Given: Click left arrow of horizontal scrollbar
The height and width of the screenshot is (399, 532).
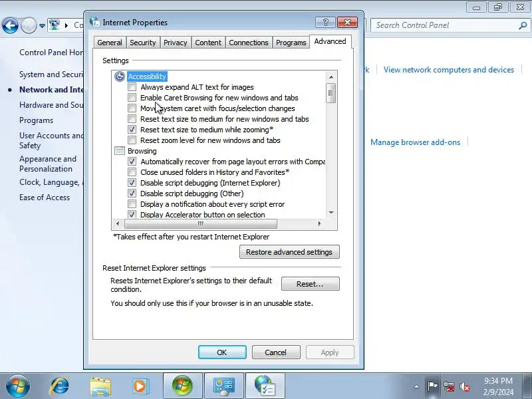Looking at the screenshot, I should click(118, 223).
